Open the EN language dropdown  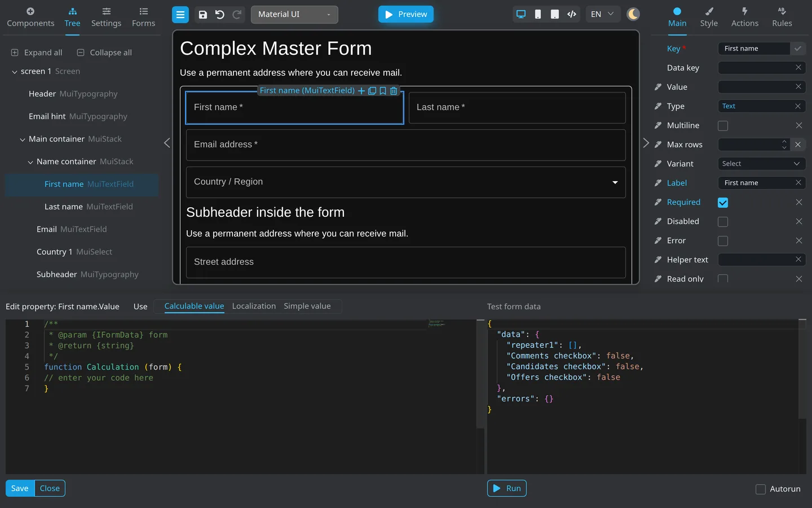click(602, 14)
